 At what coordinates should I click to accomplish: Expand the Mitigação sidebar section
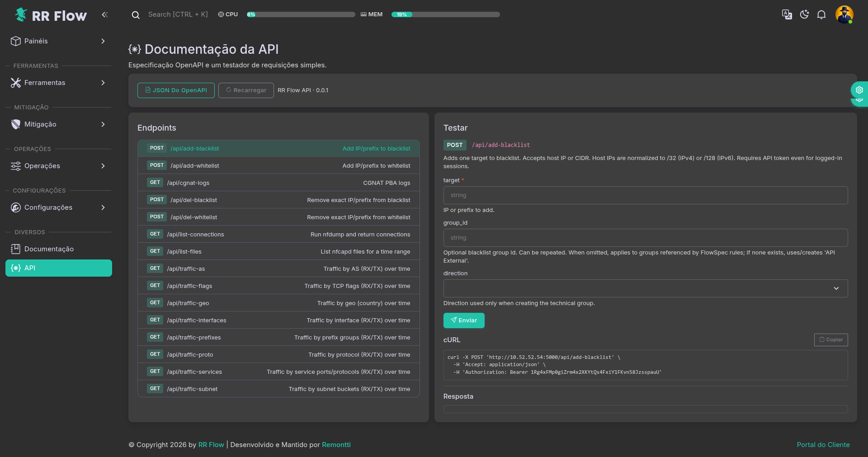click(59, 124)
